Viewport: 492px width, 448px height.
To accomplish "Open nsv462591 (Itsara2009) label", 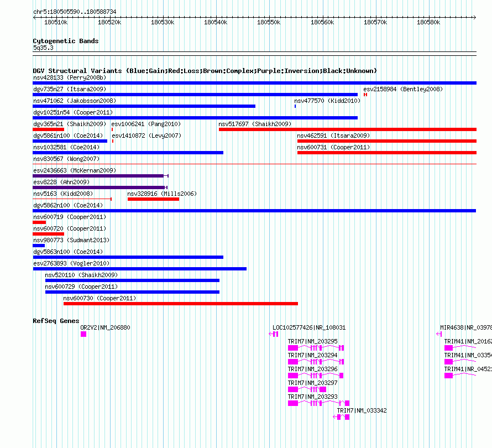I will (x=333, y=136).
